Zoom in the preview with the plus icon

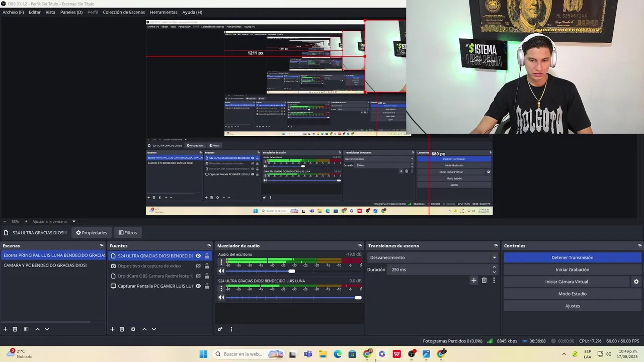[26, 222]
